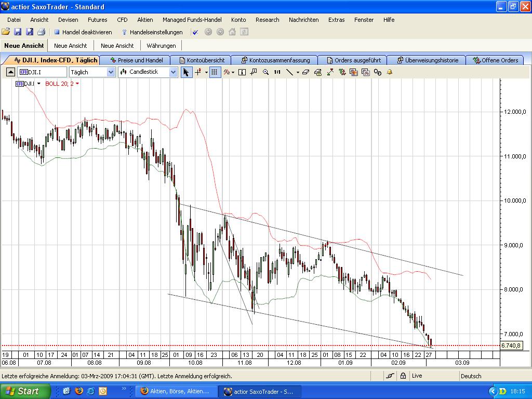Select the arrow pointer tool

coord(186,72)
